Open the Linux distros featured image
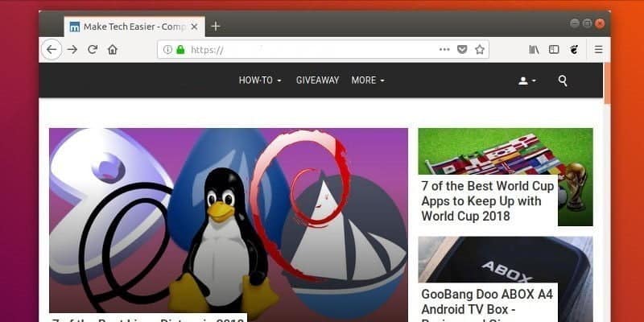644x322 pixels. point(229,220)
